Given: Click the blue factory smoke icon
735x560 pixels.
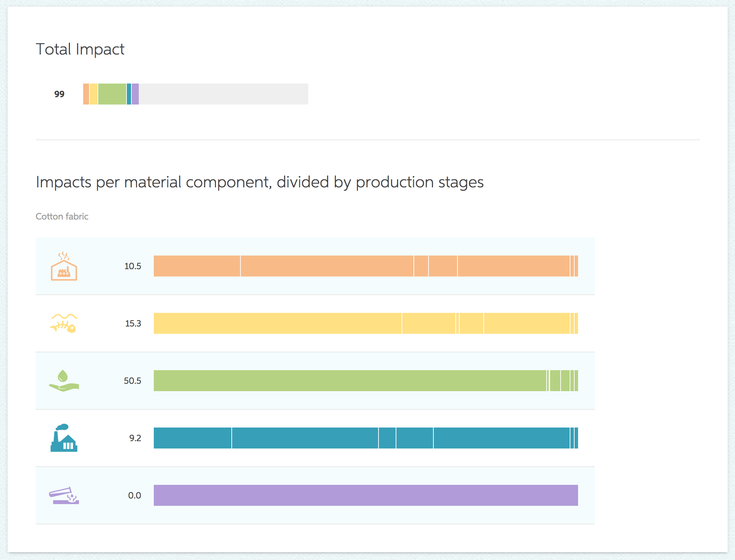Looking at the screenshot, I should 64,438.
